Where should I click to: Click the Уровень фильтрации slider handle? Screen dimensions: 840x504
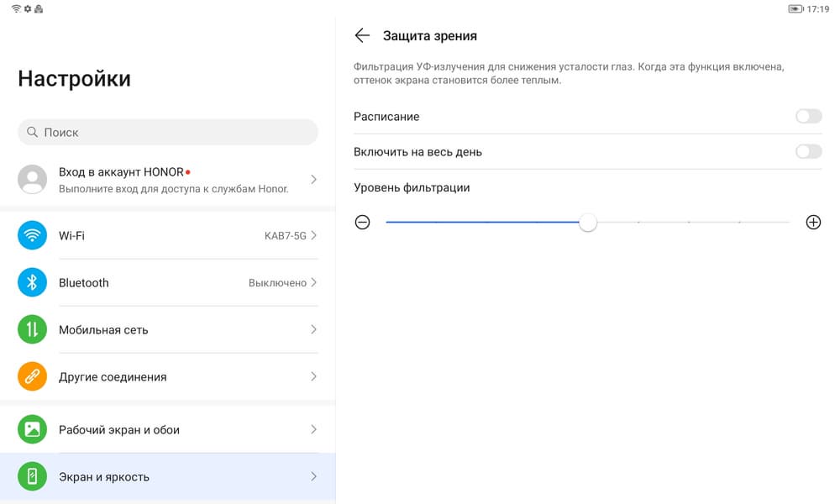pyautogui.click(x=588, y=223)
